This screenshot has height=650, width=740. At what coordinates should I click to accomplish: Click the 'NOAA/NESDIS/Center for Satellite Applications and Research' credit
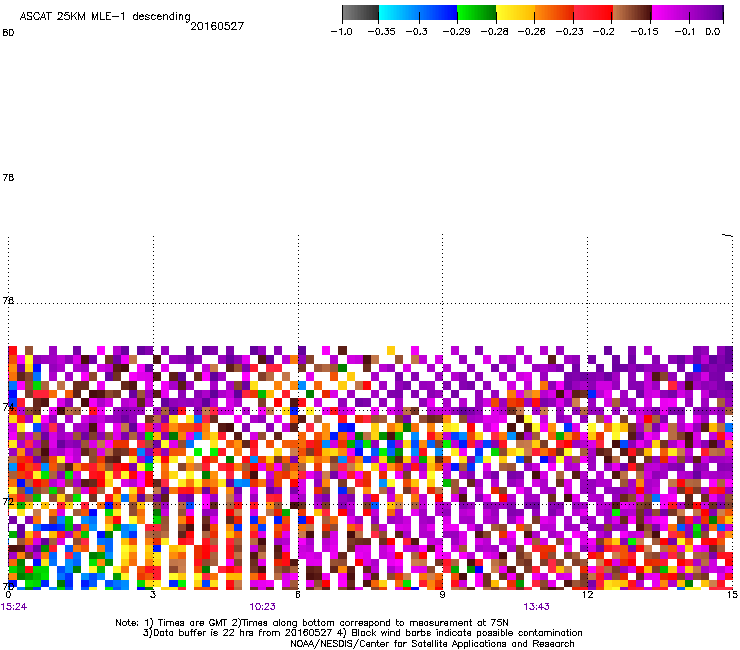tap(432, 644)
